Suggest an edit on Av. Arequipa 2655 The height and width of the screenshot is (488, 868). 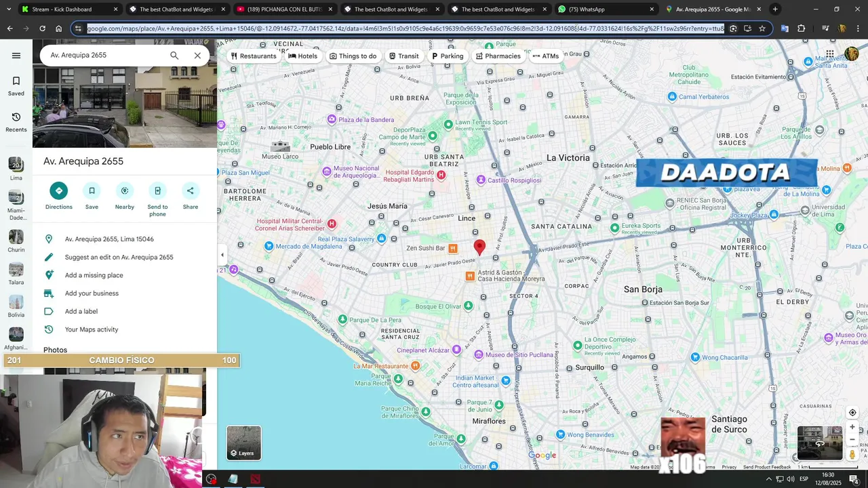(125, 258)
